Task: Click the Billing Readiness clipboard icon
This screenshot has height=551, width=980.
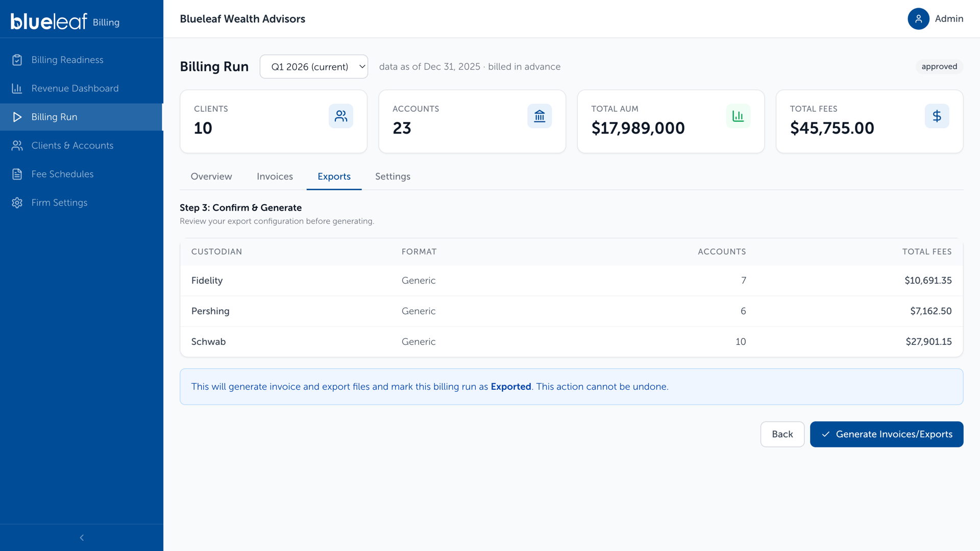Action: [17, 60]
